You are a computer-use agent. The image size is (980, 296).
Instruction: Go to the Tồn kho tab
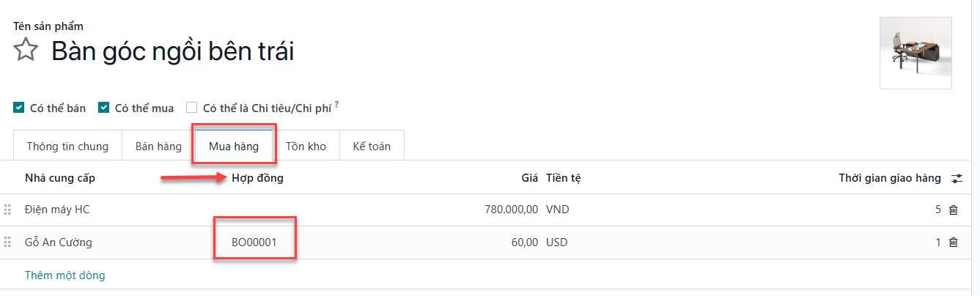[306, 146]
